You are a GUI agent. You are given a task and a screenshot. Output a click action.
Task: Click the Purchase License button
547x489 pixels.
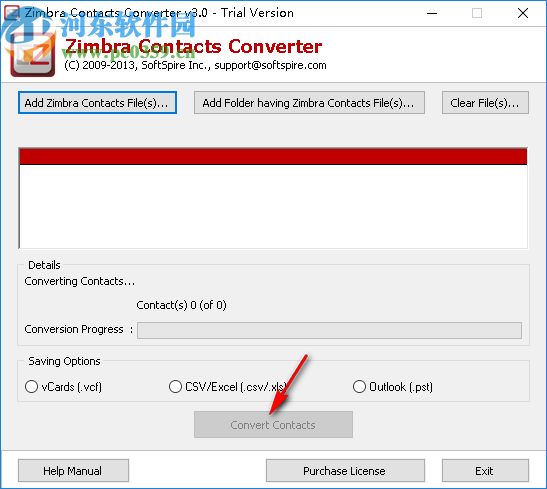pyautogui.click(x=345, y=471)
